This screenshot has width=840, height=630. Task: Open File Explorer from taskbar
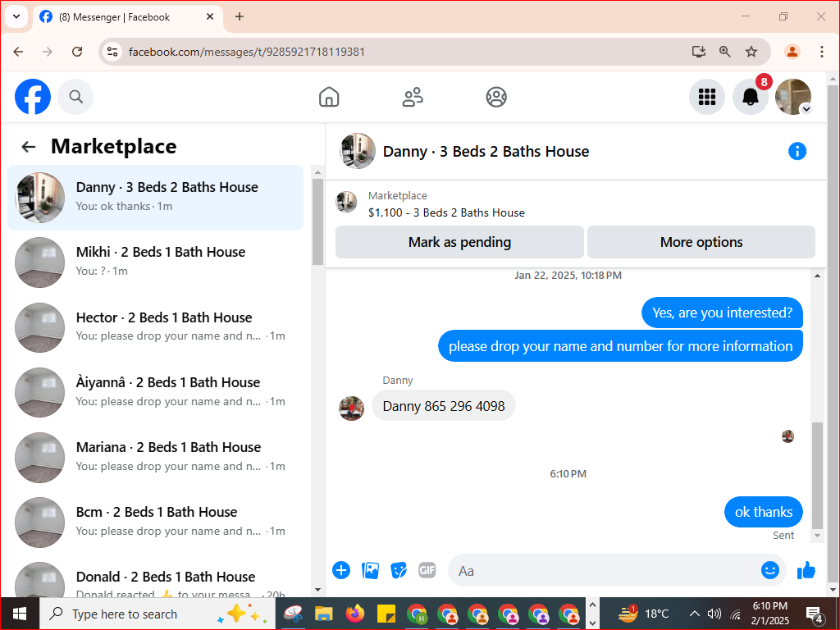[323, 614]
